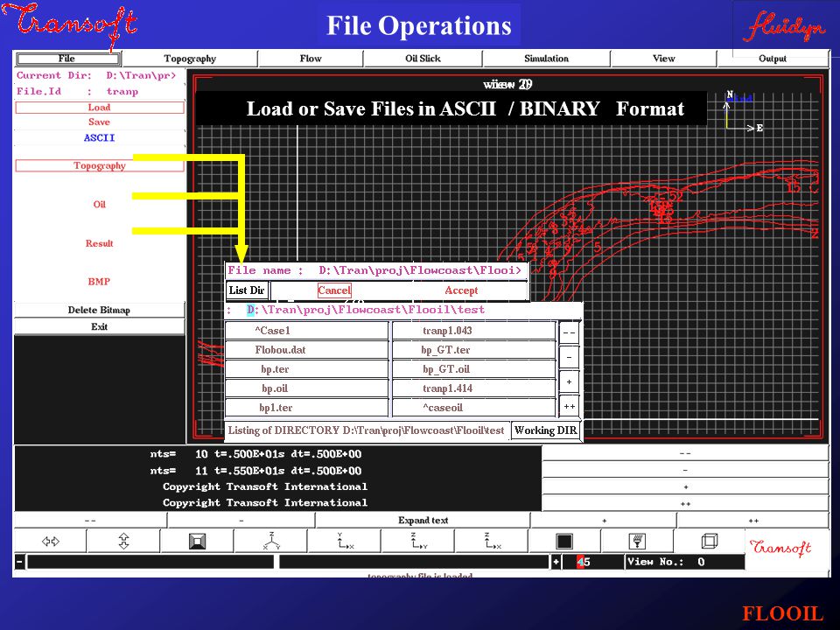This screenshot has width=840, height=630.
Task: Click the '++' button right of Expand text
Action: (753, 520)
